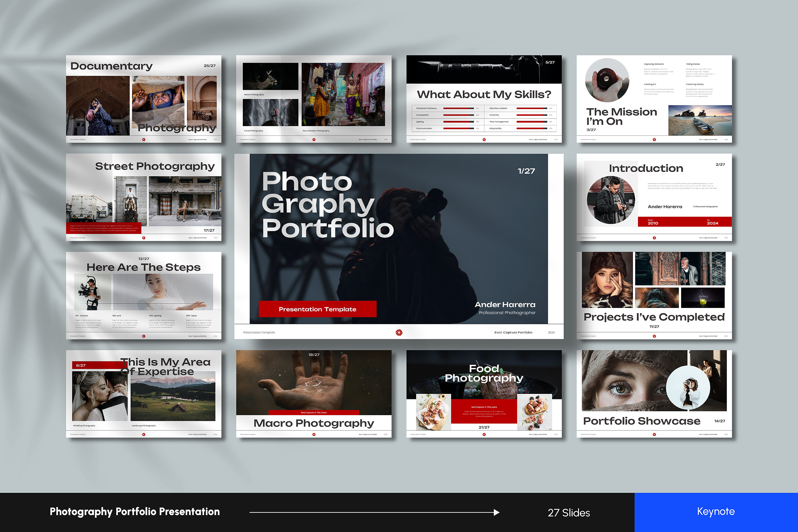
Task: Open the Introduction slide thumbnail
Action: point(654,197)
